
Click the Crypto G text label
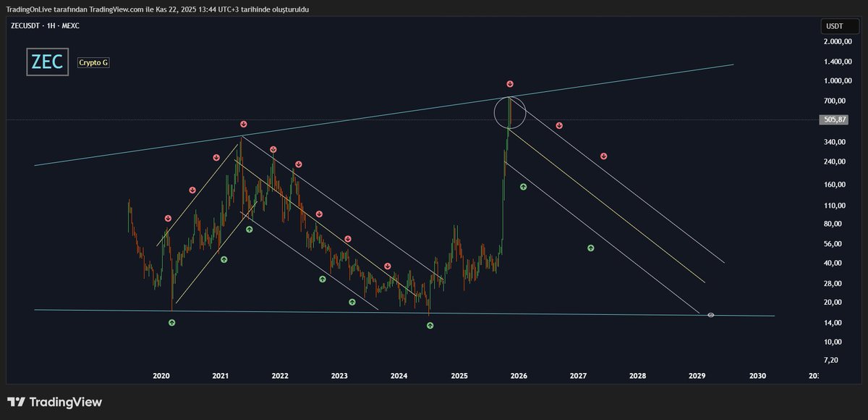coord(93,63)
